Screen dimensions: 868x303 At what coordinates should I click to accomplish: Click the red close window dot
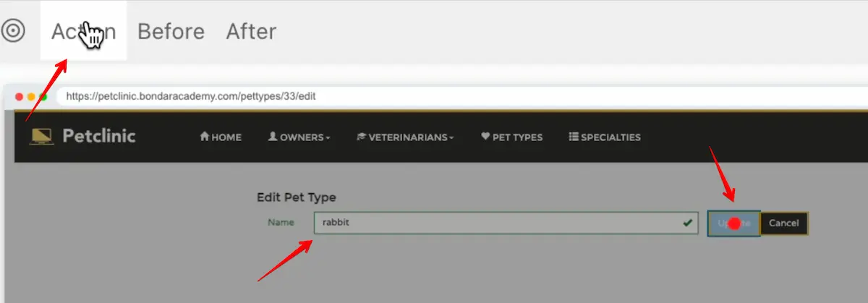click(x=19, y=96)
